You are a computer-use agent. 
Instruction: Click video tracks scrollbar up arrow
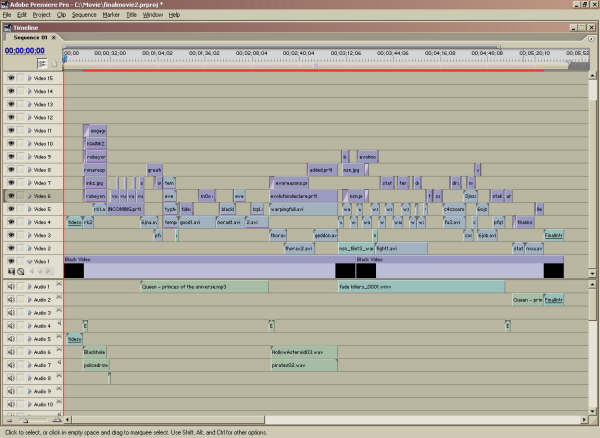tap(592, 76)
